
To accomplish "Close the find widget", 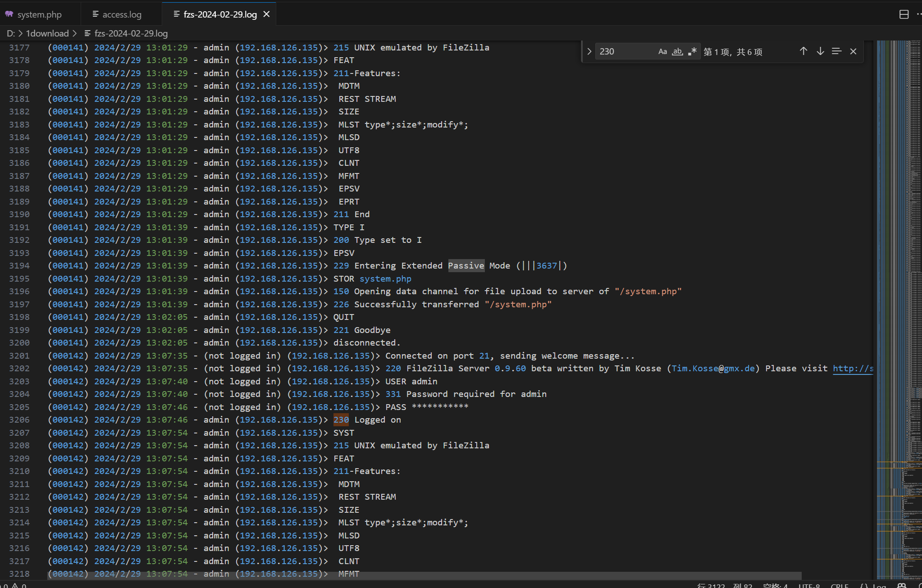I will pos(853,51).
